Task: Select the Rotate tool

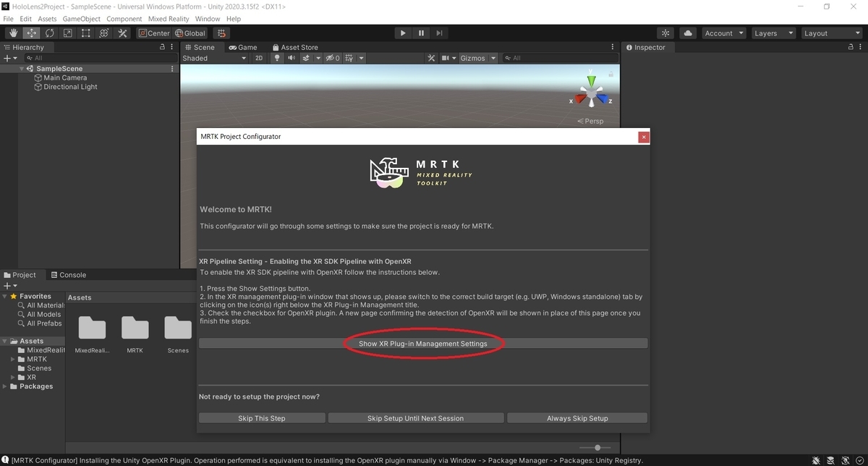Action: (x=49, y=33)
